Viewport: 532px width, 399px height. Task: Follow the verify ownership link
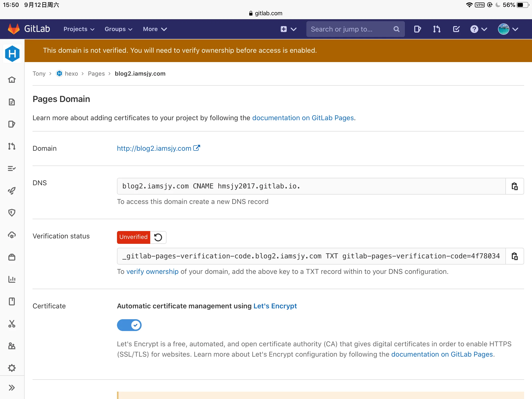(152, 271)
